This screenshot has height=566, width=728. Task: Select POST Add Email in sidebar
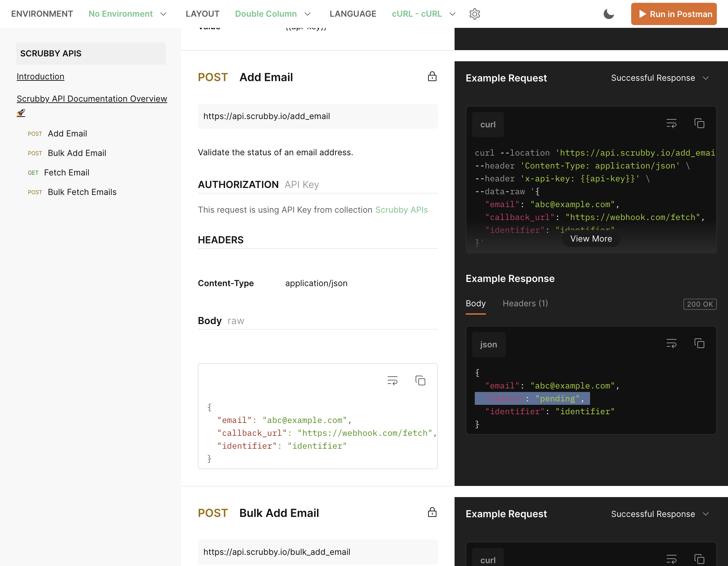click(x=57, y=134)
